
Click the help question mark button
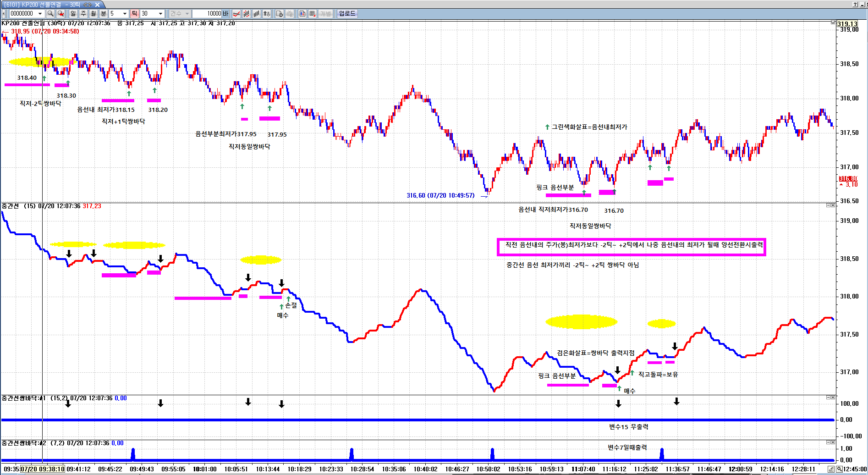tap(855, 4)
